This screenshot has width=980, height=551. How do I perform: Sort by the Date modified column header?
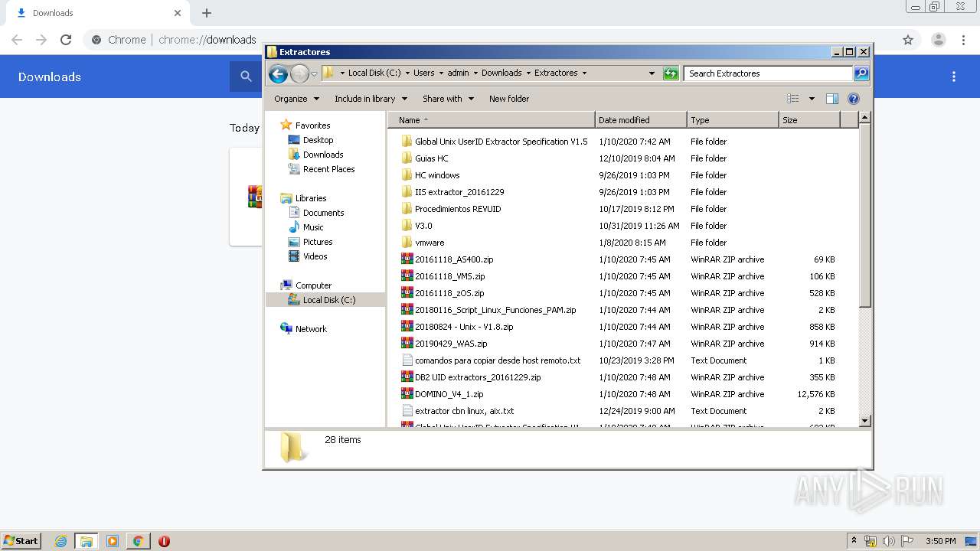pyautogui.click(x=641, y=120)
